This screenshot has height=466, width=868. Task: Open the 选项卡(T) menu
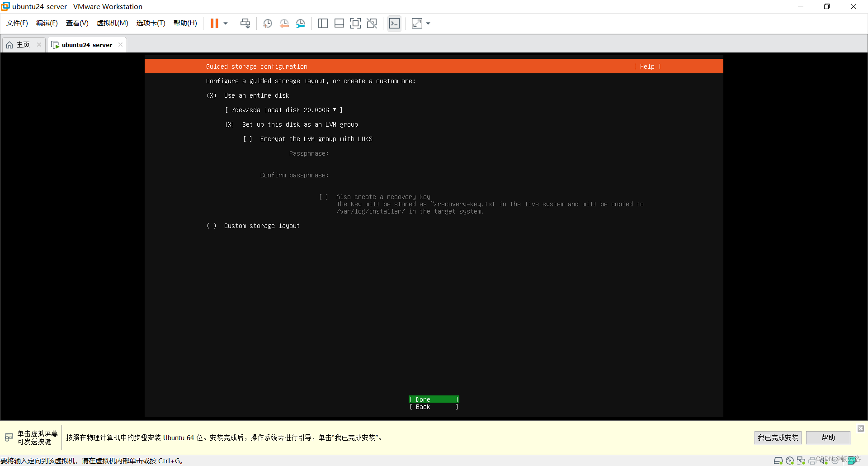click(151, 23)
